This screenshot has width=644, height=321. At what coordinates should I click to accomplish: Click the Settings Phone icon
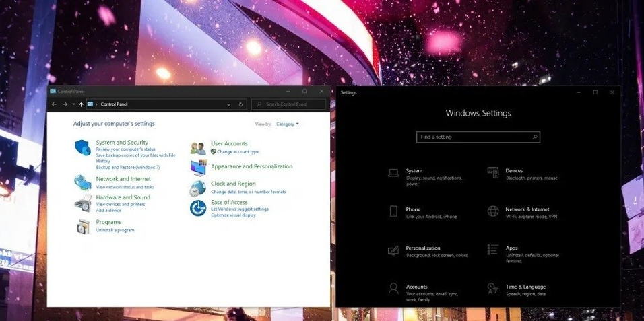click(393, 211)
